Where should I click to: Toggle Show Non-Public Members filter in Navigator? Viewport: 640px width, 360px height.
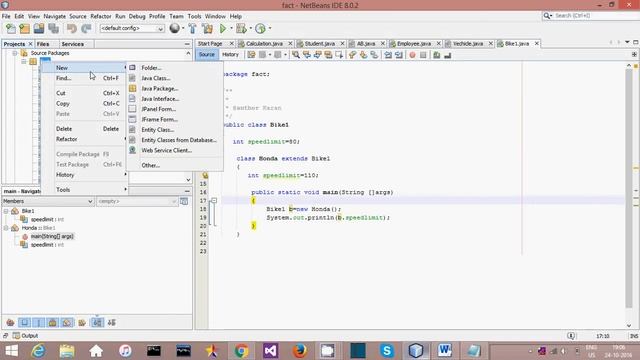pos(53,322)
